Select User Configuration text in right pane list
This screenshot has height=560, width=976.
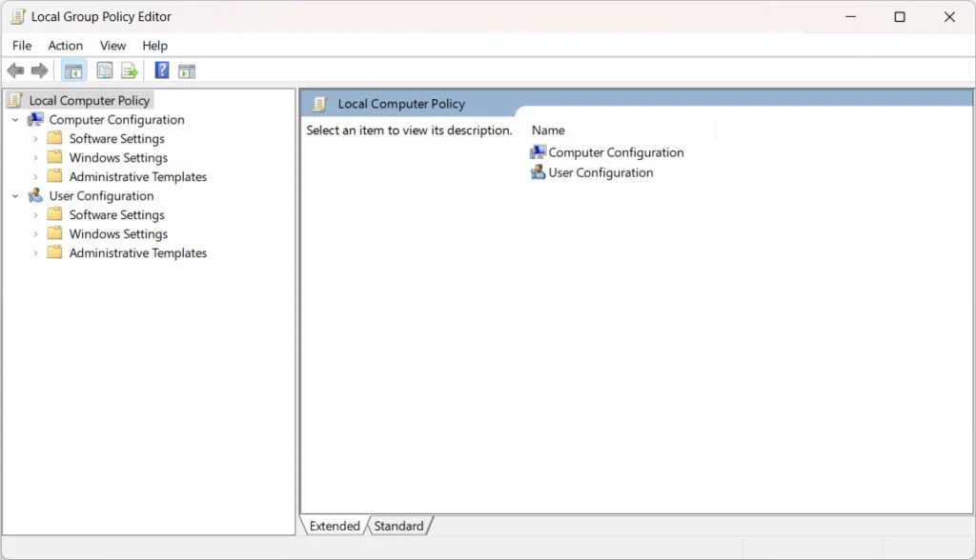600,172
